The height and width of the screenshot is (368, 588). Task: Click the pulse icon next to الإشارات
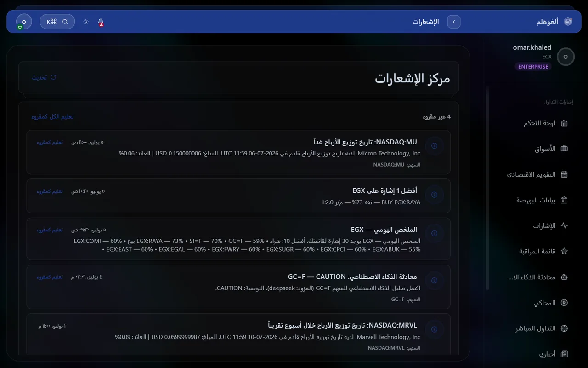point(565,226)
